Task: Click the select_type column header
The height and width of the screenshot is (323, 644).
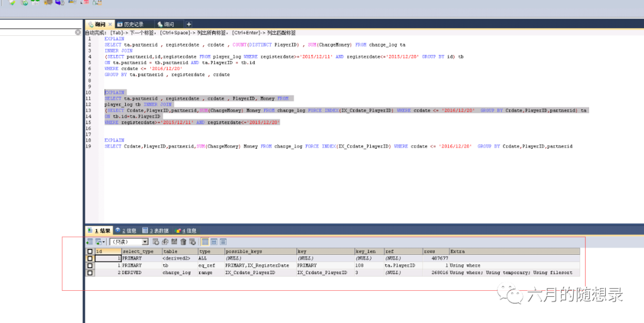Action: point(141,251)
